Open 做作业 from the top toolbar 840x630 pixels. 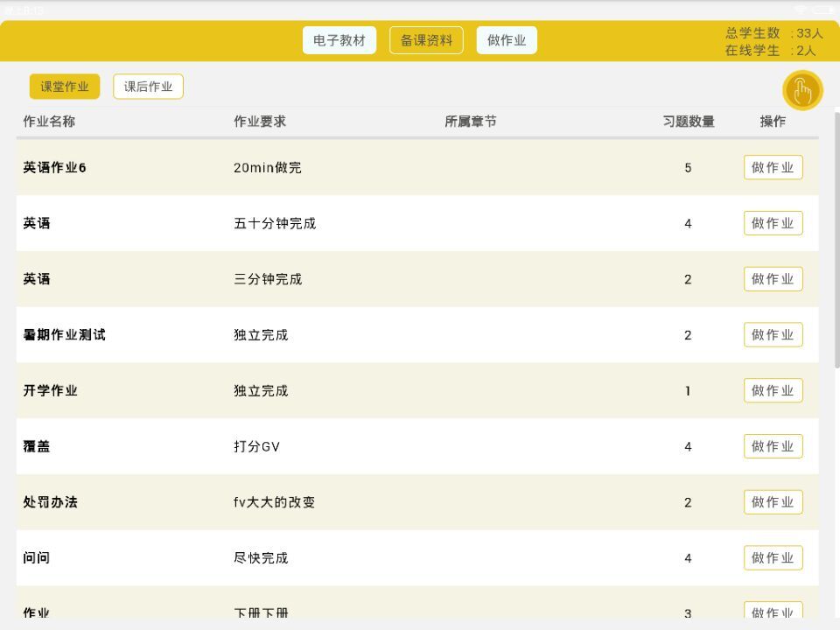click(507, 39)
